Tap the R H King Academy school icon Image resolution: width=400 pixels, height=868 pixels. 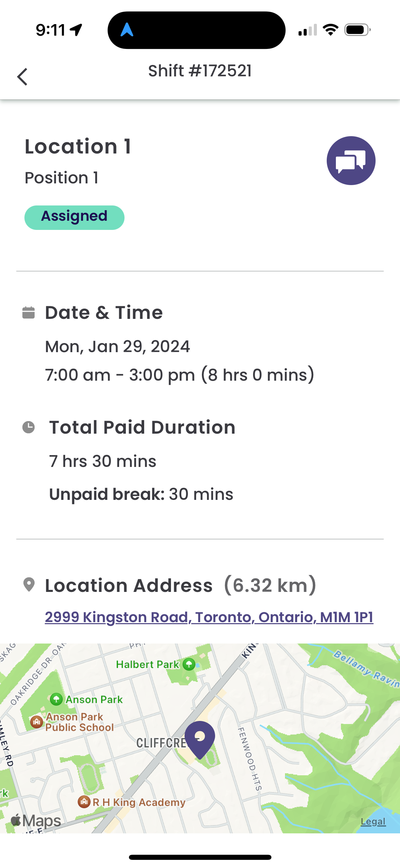click(x=84, y=802)
